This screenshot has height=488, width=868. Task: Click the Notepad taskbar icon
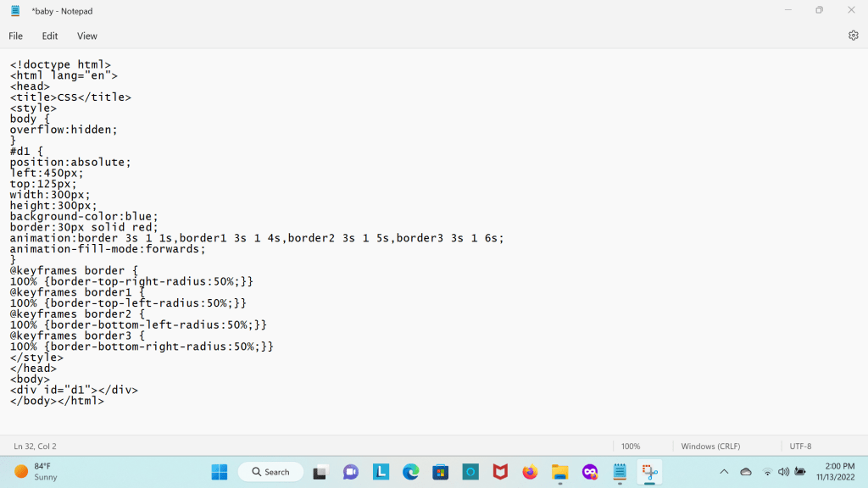(x=620, y=472)
